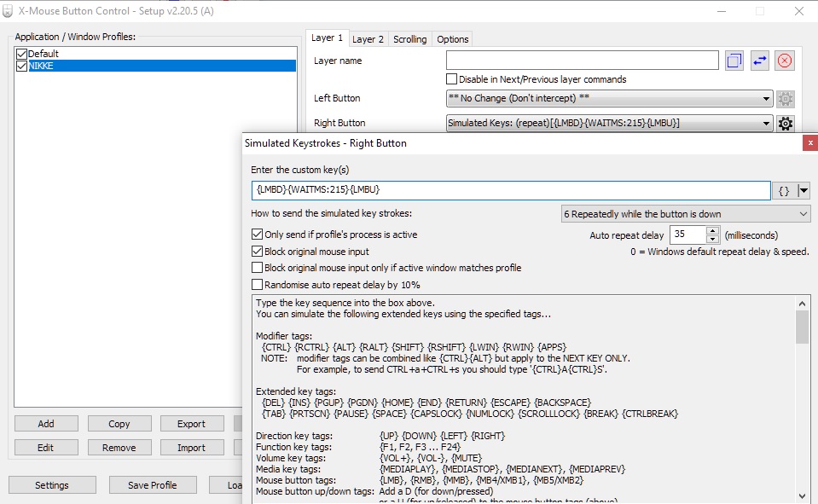Click the Export button
This screenshot has width=818, height=504.
(191, 424)
